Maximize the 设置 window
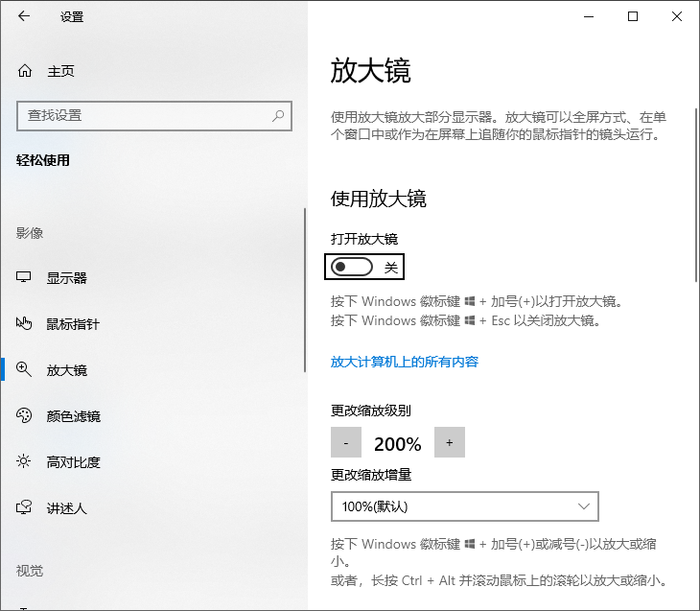 coord(633,16)
